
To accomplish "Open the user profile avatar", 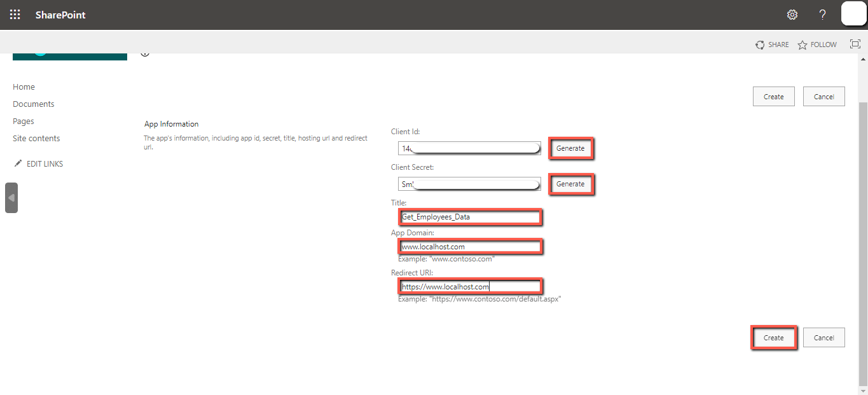I will [854, 14].
